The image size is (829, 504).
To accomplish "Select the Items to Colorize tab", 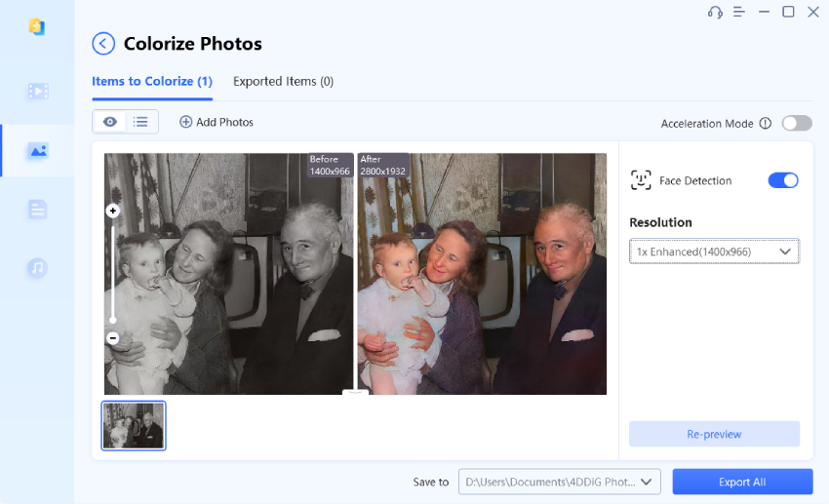I will (152, 82).
